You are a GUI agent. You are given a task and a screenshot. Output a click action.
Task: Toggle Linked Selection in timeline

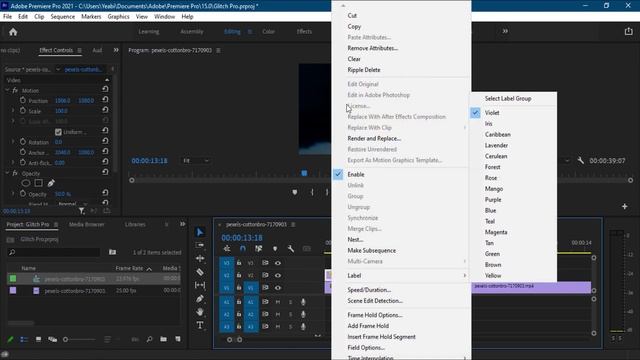(x=258, y=249)
